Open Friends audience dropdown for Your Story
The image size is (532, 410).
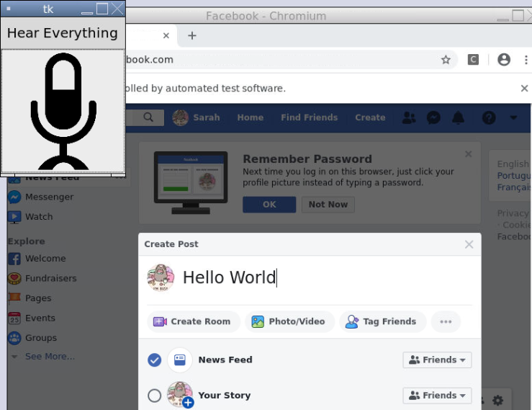(x=437, y=396)
